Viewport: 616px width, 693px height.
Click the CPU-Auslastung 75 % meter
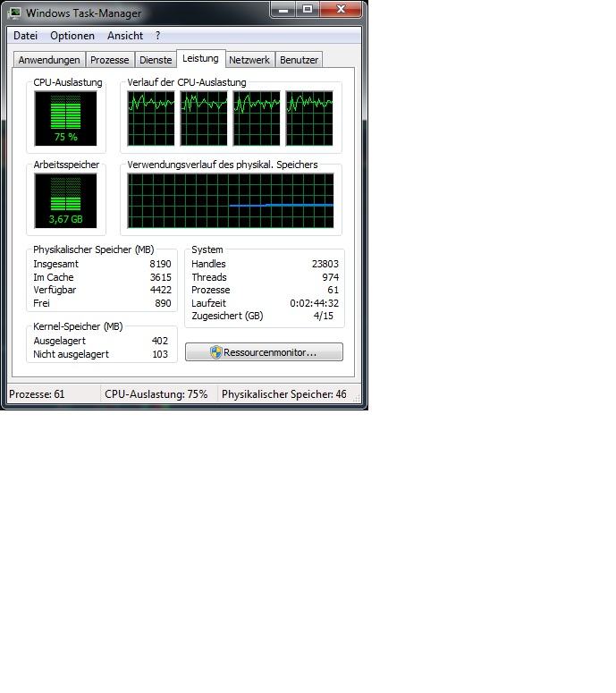pyautogui.click(x=66, y=118)
